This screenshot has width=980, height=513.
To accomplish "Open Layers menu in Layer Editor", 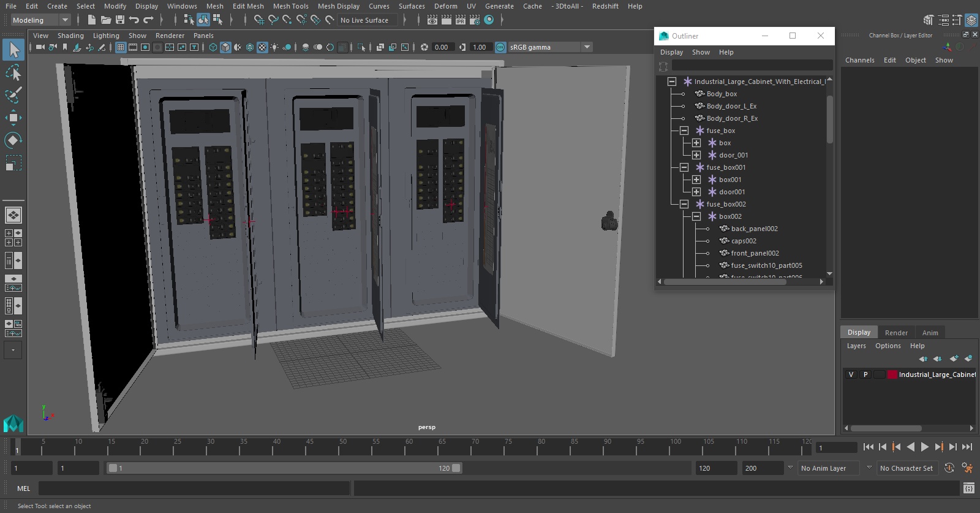I will (856, 346).
